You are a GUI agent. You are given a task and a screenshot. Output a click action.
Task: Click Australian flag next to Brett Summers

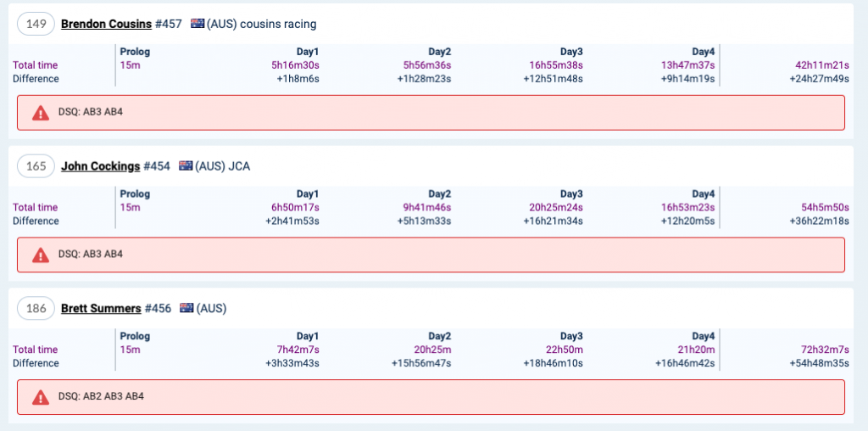[186, 309]
